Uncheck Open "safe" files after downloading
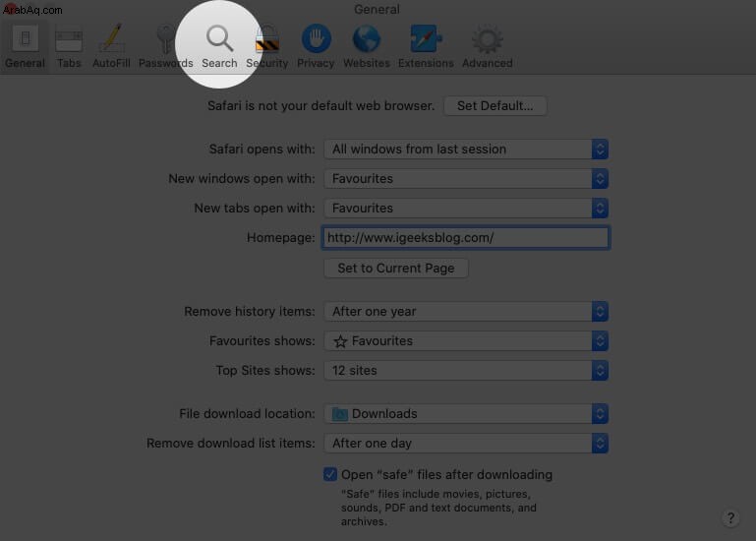This screenshot has width=756, height=541. point(330,474)
